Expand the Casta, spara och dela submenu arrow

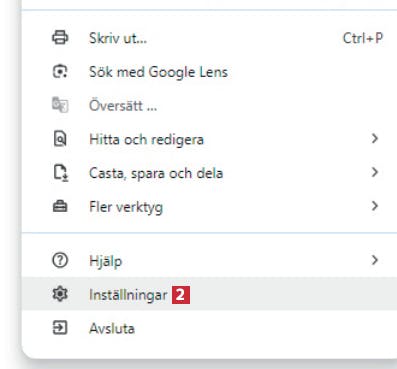375,172
